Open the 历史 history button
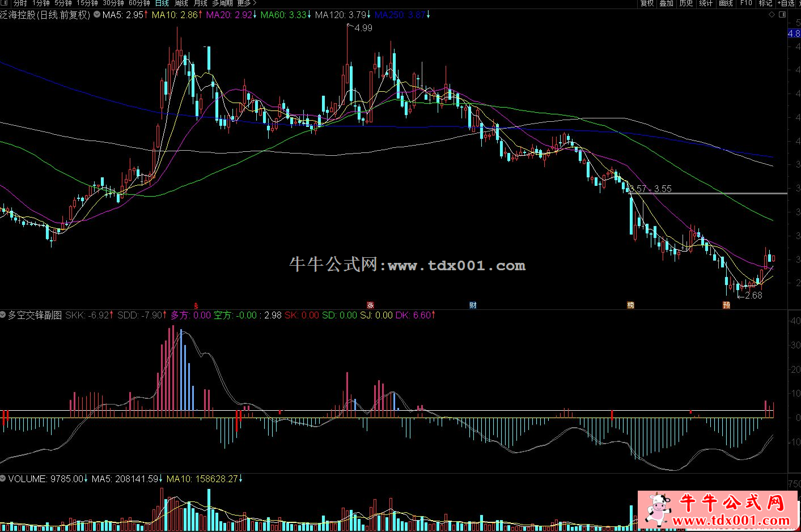The width and height of the screenshot is (801, 532). coord(686,3)
